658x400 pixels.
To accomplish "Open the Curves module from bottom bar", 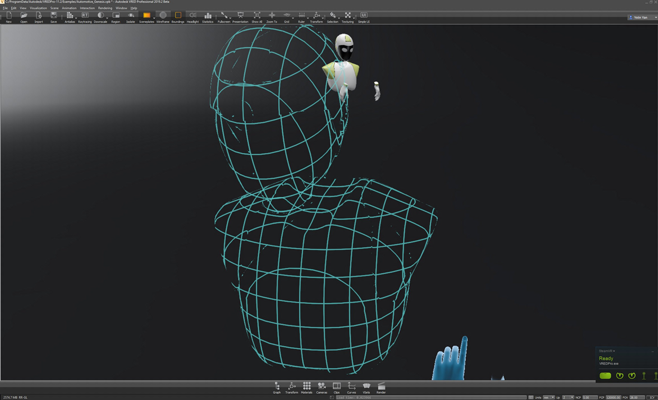I will pyautogui.click(x=351, y=387).
